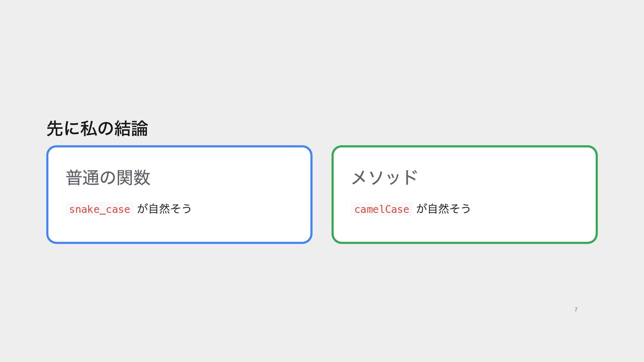Click the word snake in the red code text
This screenshot has width=644, height=362.
click(84, 209)
